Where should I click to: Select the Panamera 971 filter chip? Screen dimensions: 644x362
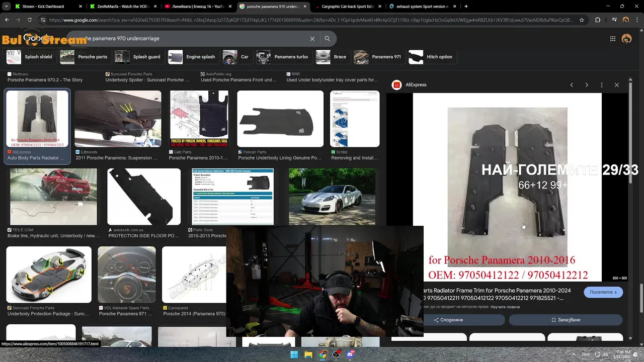379,57
